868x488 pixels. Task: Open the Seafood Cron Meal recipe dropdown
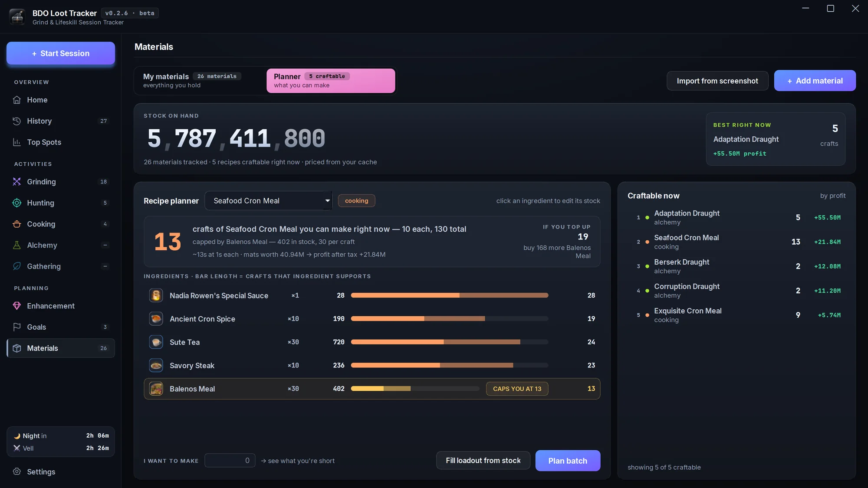[x=268, y=201]
